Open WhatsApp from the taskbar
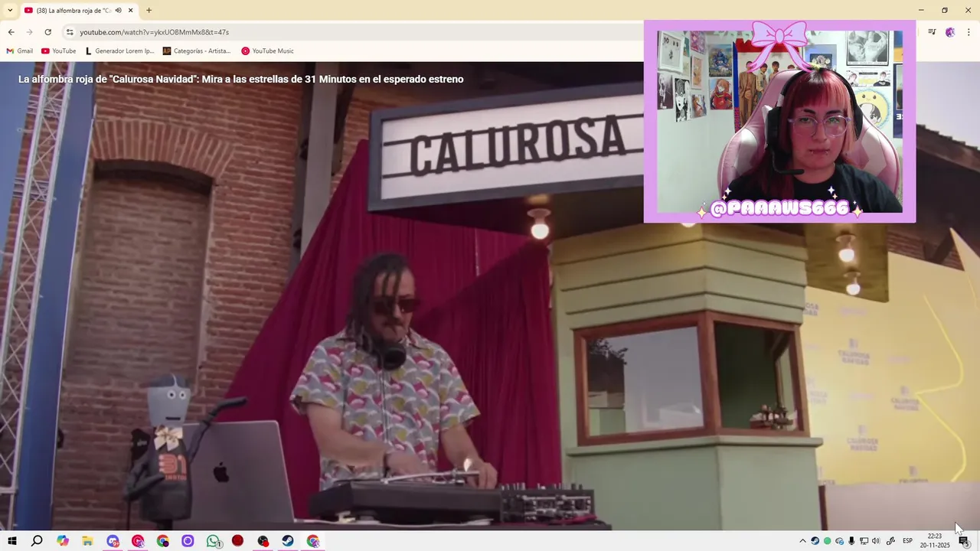The height and width of the screenshot is (551, 980). [x=214, y=541]
